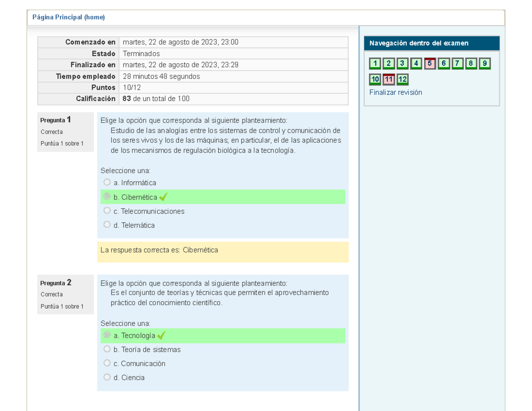Click the Finalizar revisión link

click(x=395, y=92)
